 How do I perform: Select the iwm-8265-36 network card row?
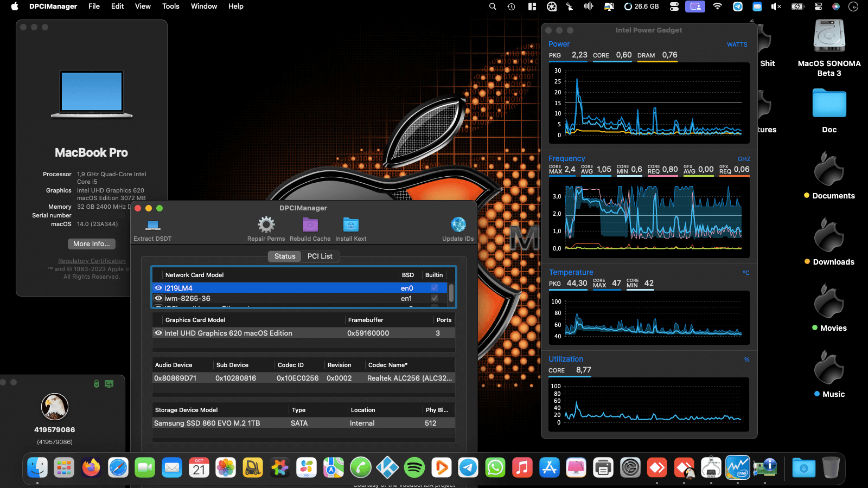(300, 298)
